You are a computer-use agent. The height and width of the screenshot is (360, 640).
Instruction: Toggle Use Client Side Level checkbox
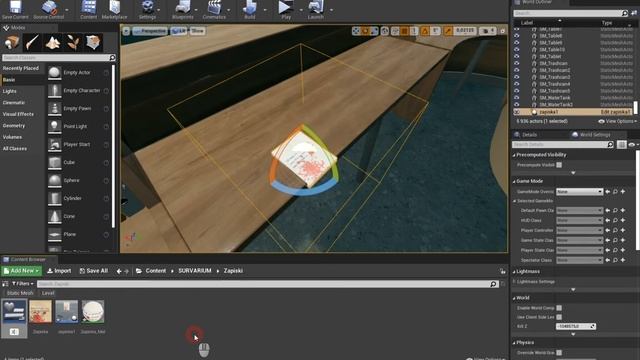coord(559,317)
